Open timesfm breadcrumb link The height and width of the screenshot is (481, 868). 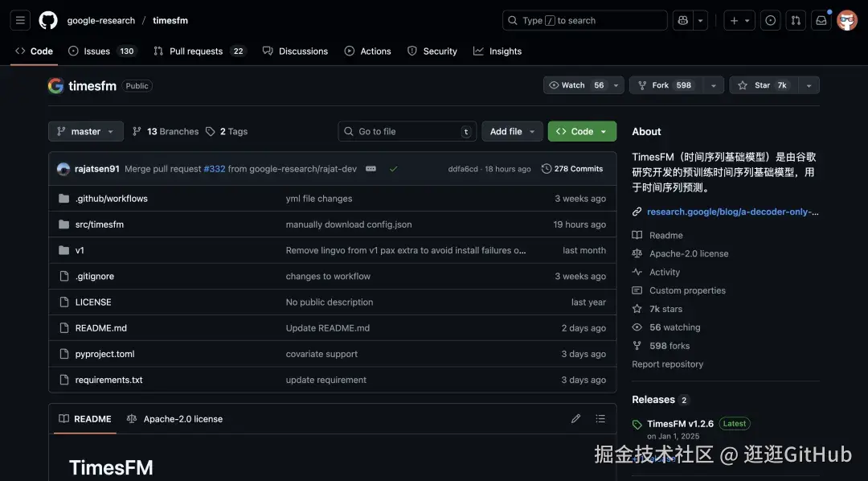click(x=170, y=20)
